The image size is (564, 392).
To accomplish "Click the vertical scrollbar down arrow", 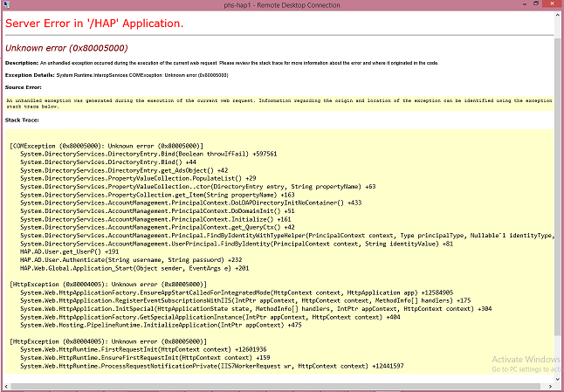I will [x=559, y=378].
